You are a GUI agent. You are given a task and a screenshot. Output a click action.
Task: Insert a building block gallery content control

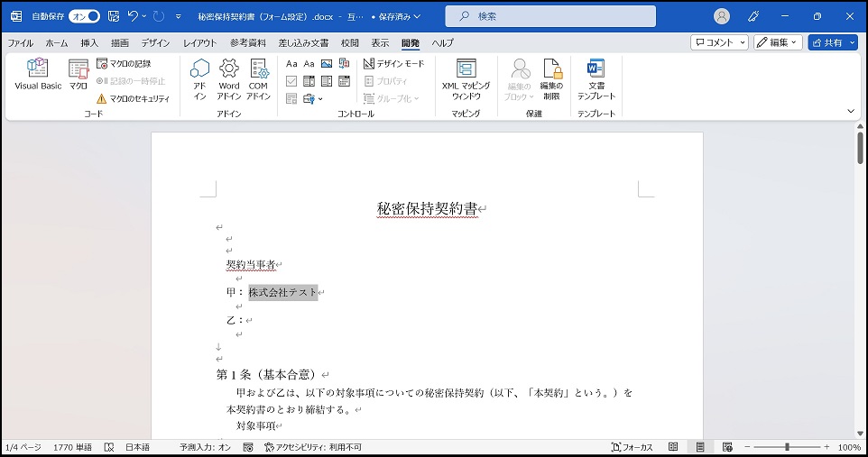coord(345,64)
